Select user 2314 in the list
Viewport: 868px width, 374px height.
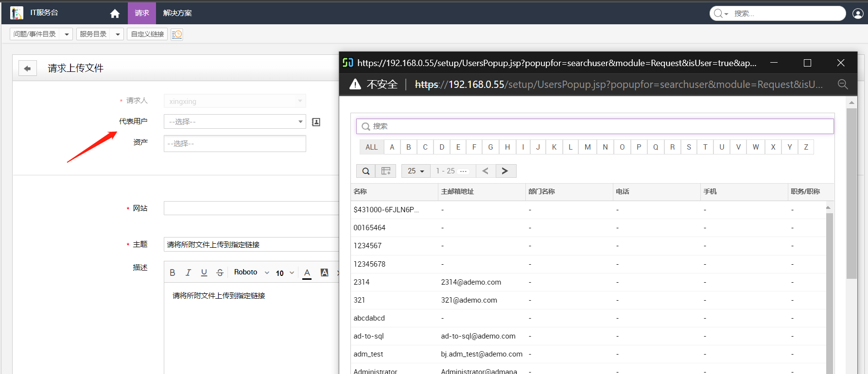362,282
